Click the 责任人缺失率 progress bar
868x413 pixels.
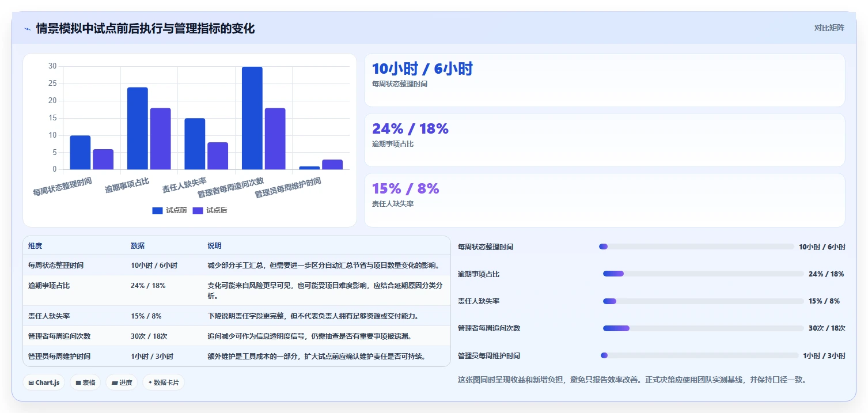click(703, 301)
